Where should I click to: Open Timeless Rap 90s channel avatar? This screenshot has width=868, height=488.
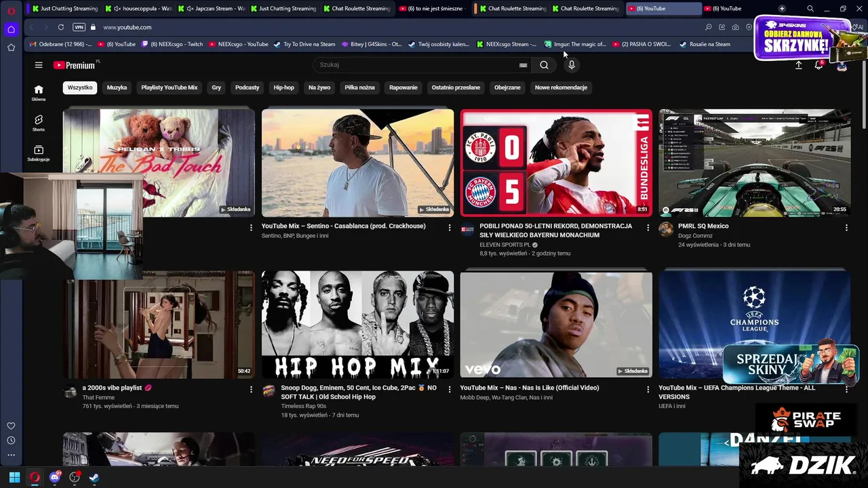pyautogui.click(x=269, y=391)
